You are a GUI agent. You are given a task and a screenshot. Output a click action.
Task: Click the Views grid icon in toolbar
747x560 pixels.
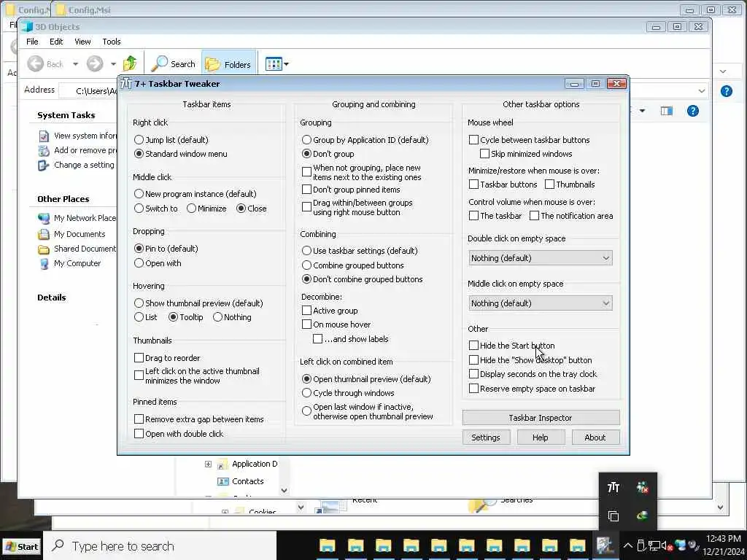pos(274,64)
